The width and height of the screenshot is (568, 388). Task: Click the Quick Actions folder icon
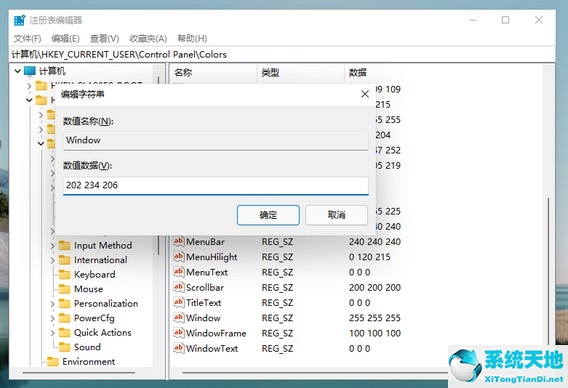64,332
